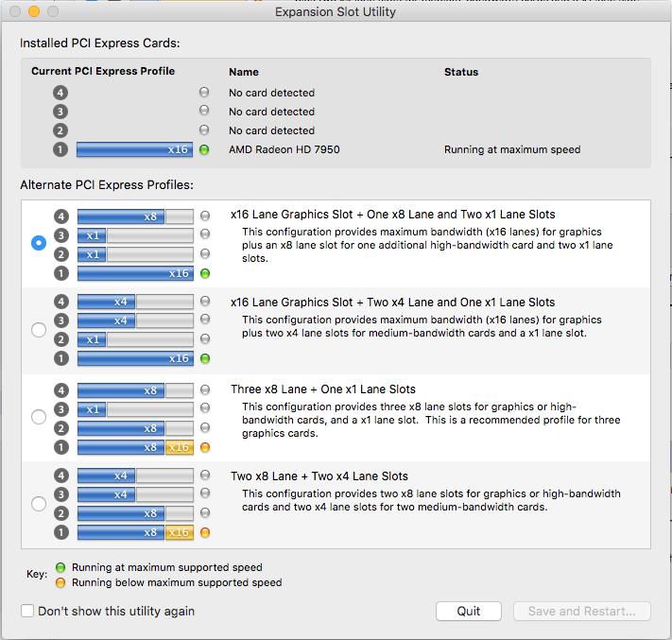The image size is (672, 640).
Task: Click the orange key indicator for below maximum speed
Action: click(60, 582)
